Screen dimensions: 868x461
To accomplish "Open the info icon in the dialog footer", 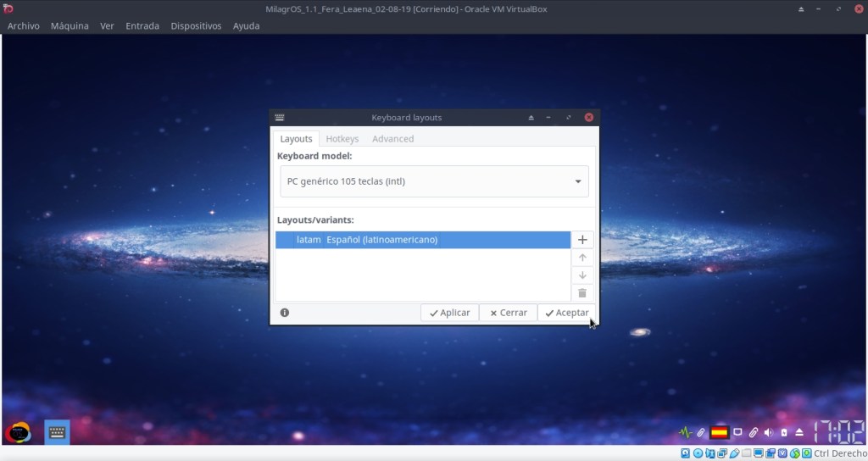I will pos(285,313).
